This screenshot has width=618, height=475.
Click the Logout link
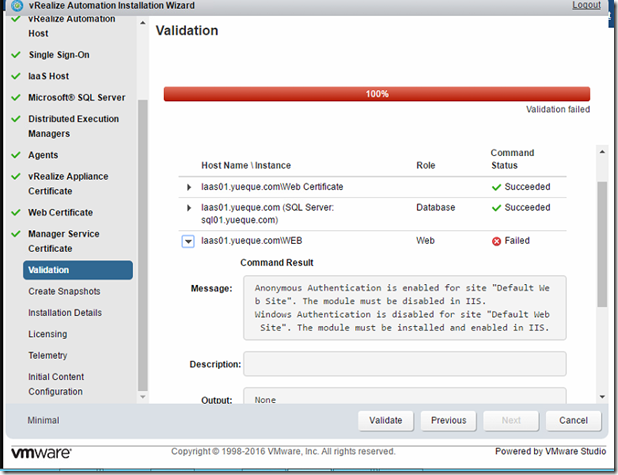pyautogui.click(x=586, y=5)
